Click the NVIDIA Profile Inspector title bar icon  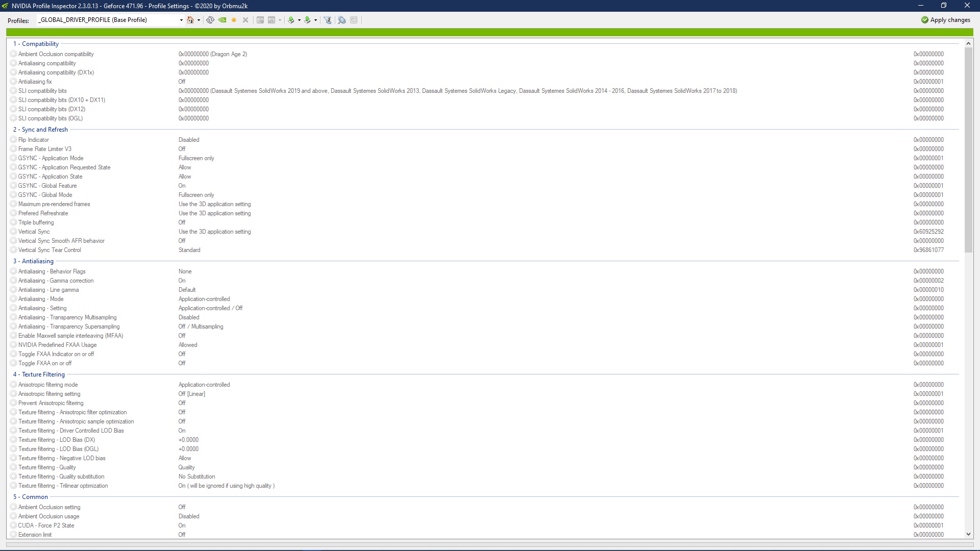tap(5, 6)
